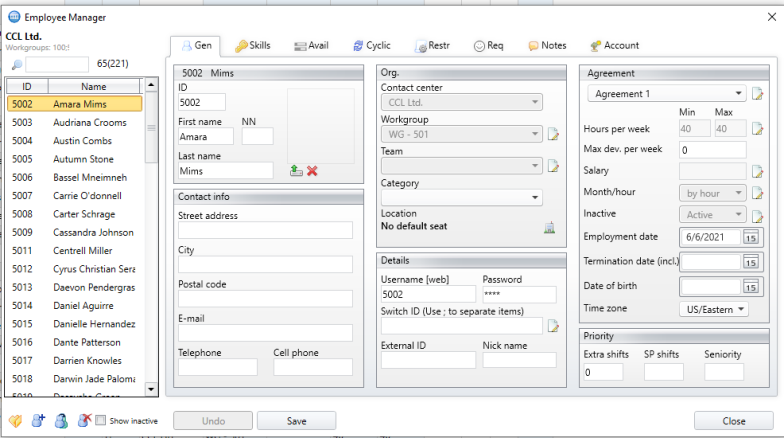Select employee 5003 Audriana Crooms

coord(74,122)
